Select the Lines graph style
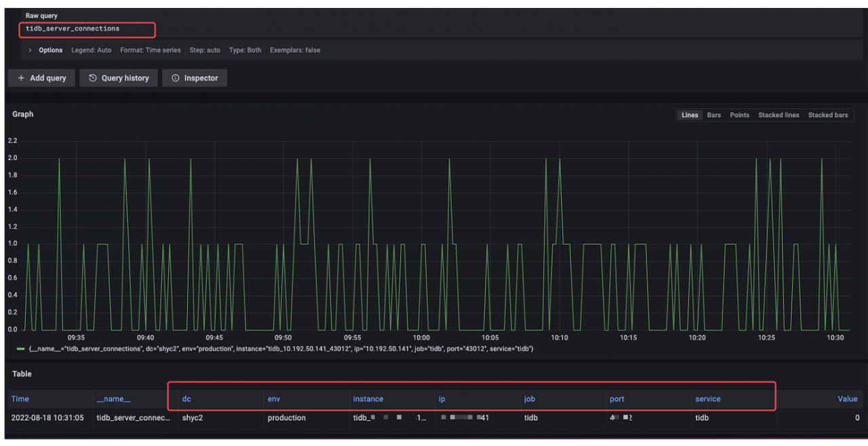The image size is (868, 446). 690,115
